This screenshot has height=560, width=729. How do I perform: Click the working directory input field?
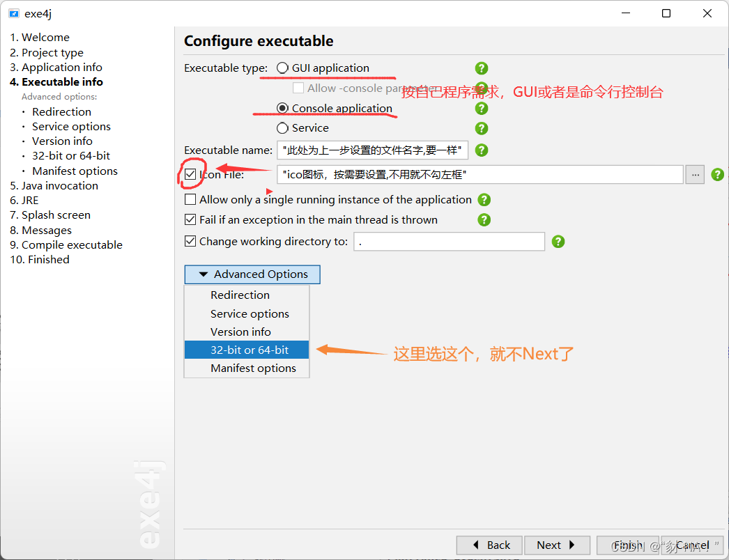tap(449, 241)
